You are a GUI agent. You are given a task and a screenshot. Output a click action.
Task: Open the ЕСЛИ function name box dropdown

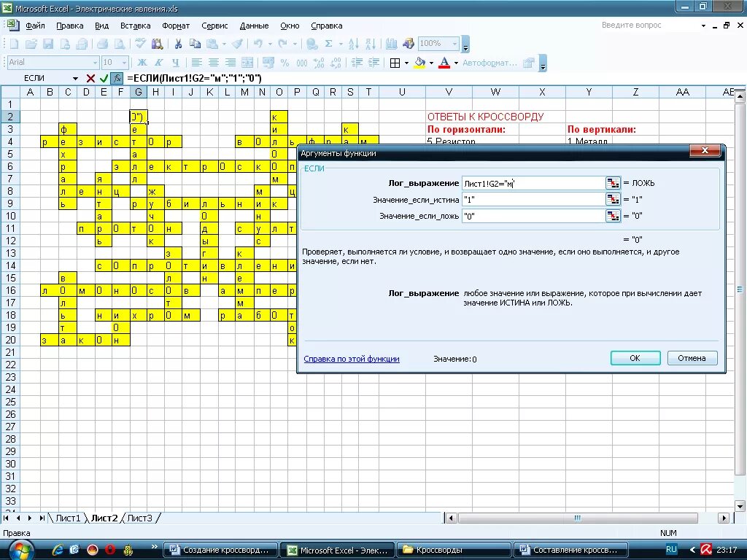[x=75, y=78]
